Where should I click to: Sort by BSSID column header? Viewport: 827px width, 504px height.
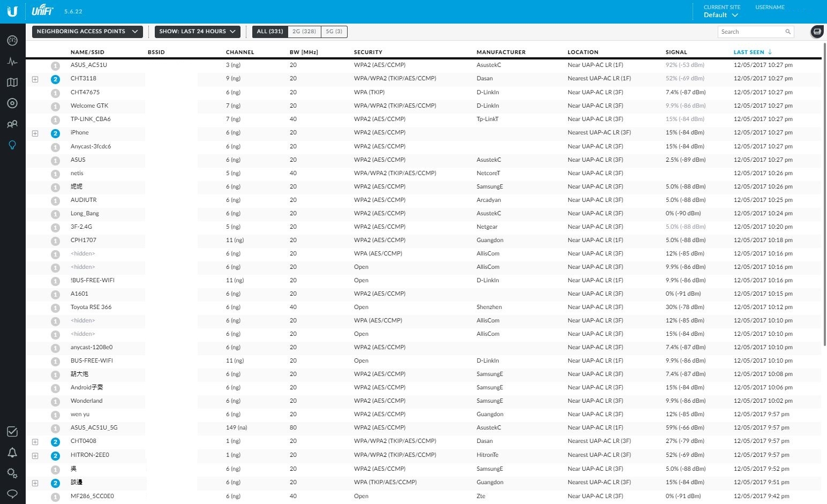coord(156,52)
